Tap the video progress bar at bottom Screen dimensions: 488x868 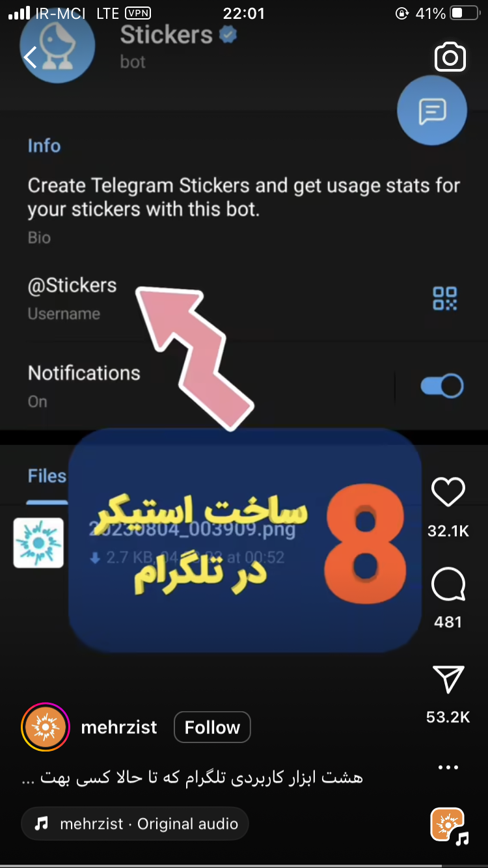[x=244, y=865]
